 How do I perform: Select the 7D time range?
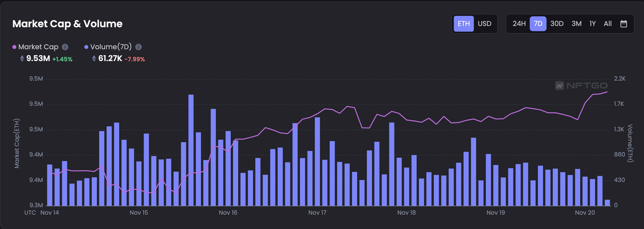(x=538, y=24)
